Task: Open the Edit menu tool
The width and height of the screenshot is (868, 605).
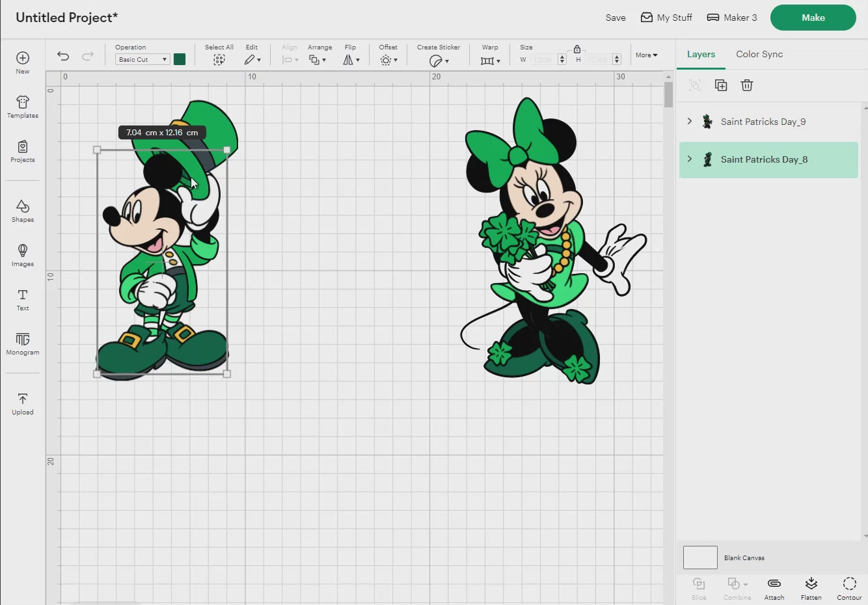Action: point(252,60)
